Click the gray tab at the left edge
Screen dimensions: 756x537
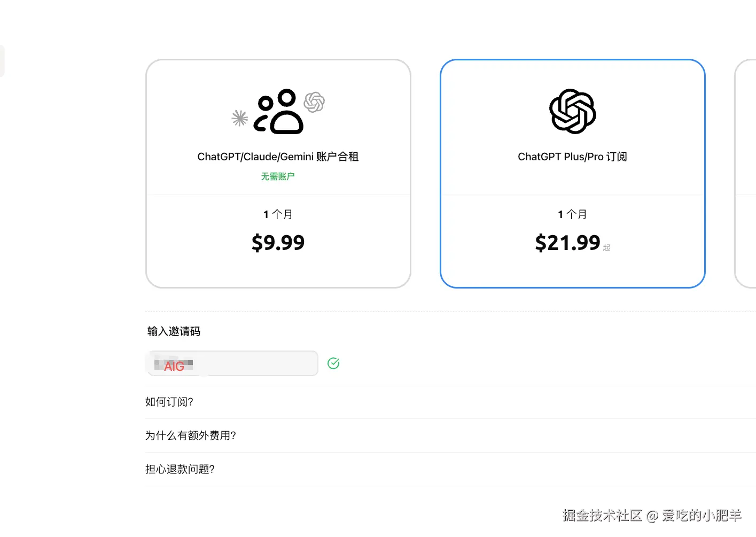pyautogui.click(x=2, y=61)
